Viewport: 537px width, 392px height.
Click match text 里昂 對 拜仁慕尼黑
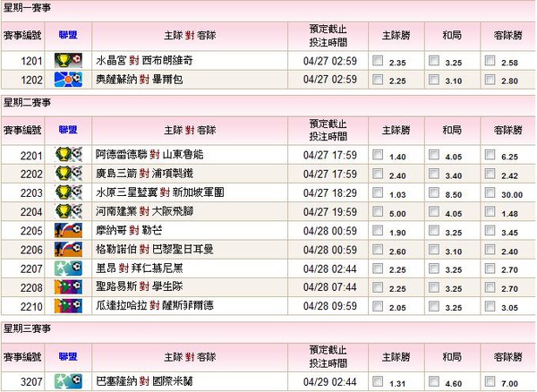[x=139, y=268]
